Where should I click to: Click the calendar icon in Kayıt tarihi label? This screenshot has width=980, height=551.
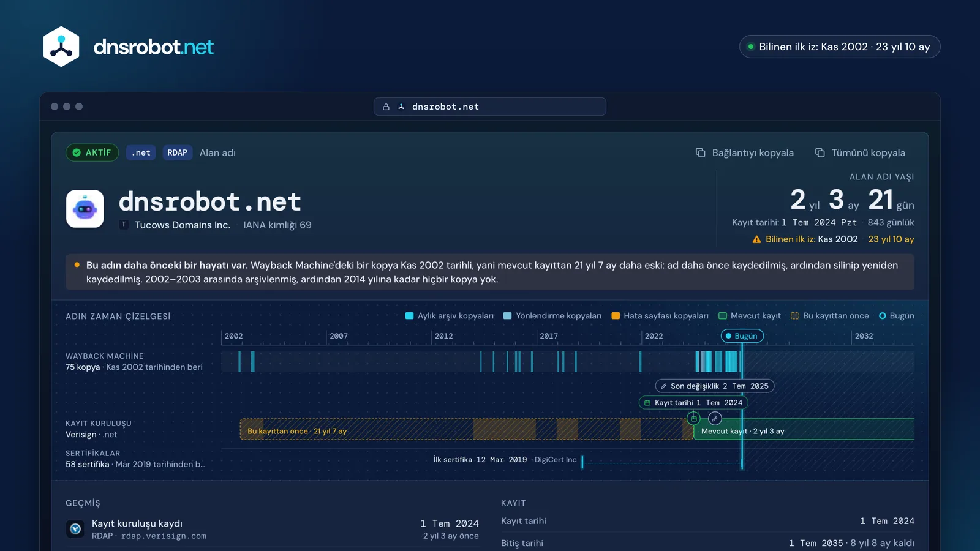pos(647,403)
